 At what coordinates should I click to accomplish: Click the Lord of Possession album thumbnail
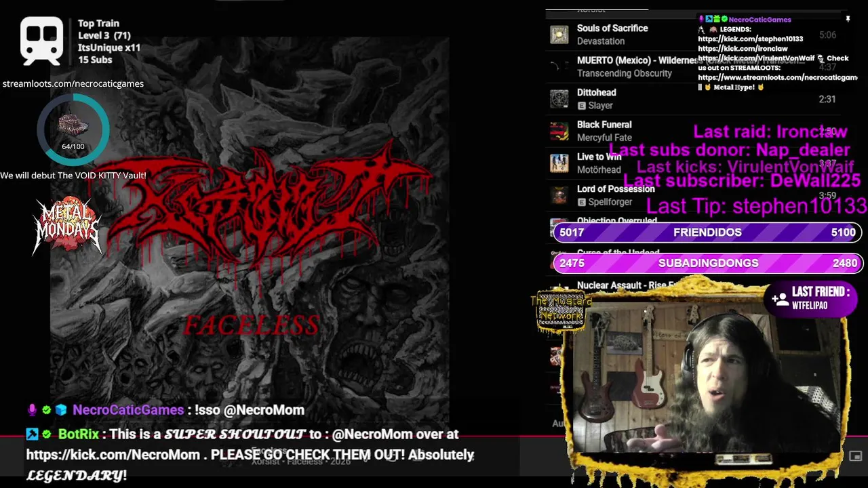click(x=559, y=195)
